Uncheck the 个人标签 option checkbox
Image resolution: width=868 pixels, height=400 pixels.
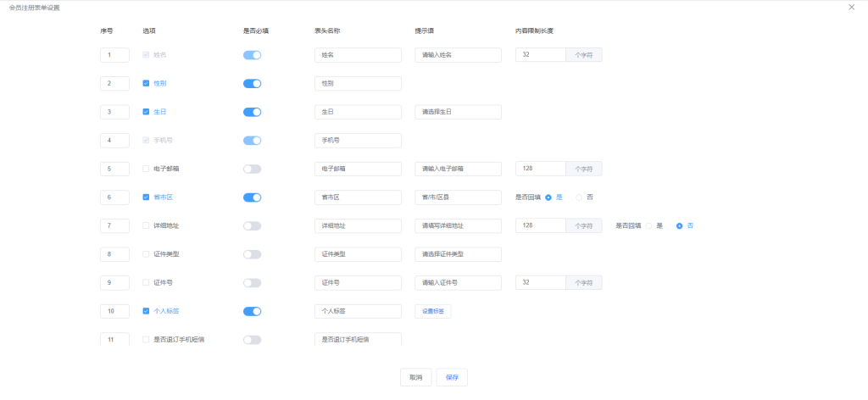click(x=146, y=311)
